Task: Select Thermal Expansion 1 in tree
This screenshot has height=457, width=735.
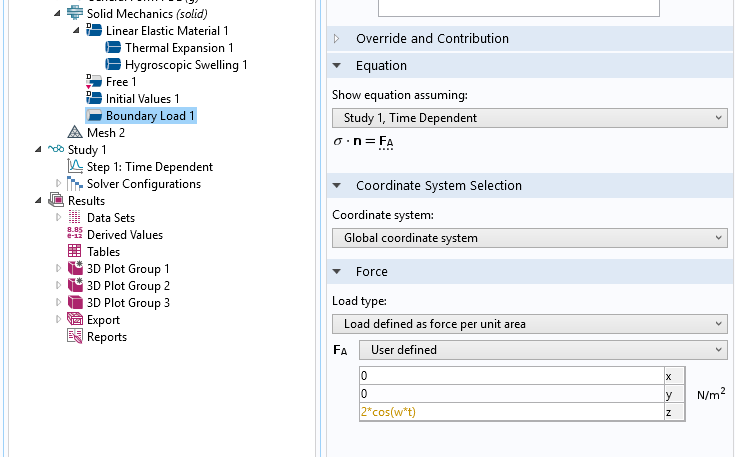Action: point(179,48)
